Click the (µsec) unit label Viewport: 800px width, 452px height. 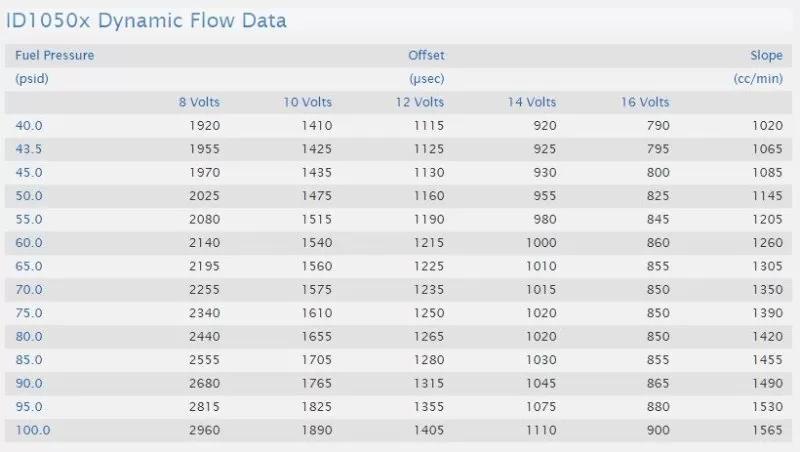[x=427, y=79]
